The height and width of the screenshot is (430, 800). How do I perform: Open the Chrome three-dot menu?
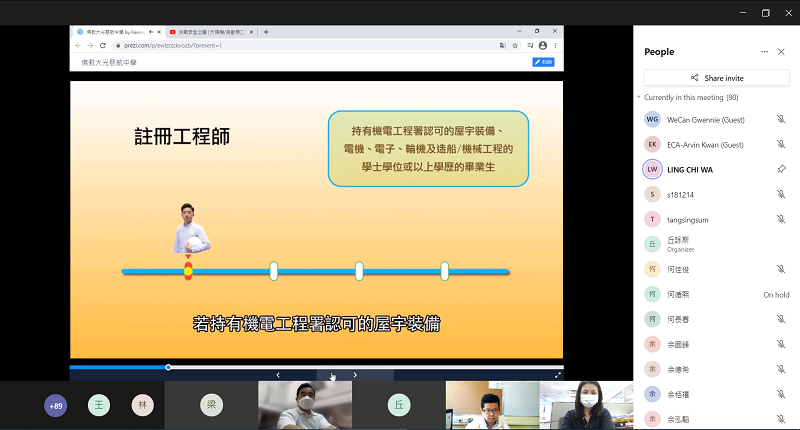[x=557, y=46]
